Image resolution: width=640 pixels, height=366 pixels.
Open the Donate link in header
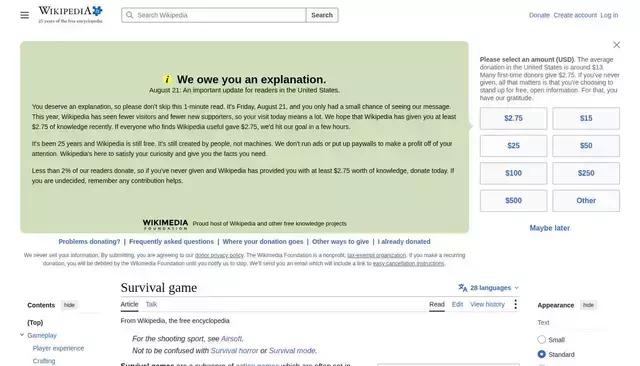(539, 15)
